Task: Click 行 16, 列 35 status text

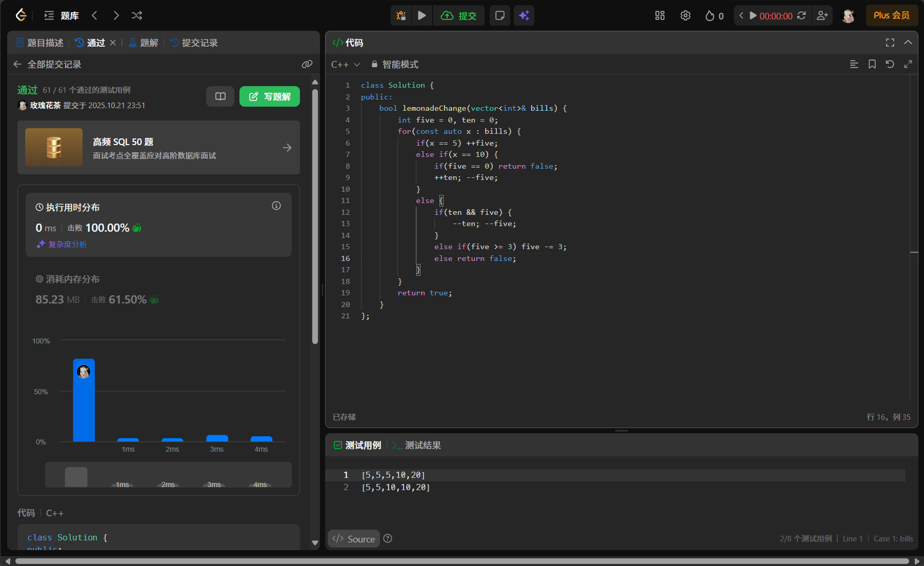Action: [x=889, y=417]
